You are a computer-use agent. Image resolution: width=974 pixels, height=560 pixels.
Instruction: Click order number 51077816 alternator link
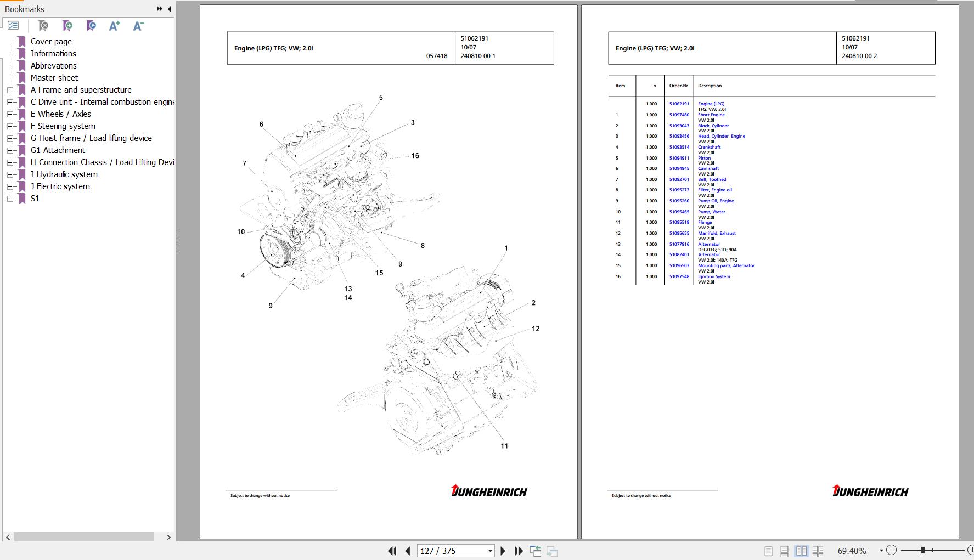coord(679,244)
